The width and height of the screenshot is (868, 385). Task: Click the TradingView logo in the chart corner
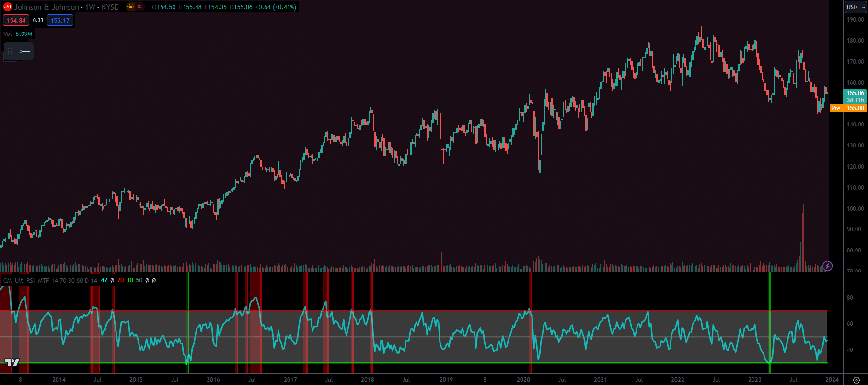[x=12, y=362]
